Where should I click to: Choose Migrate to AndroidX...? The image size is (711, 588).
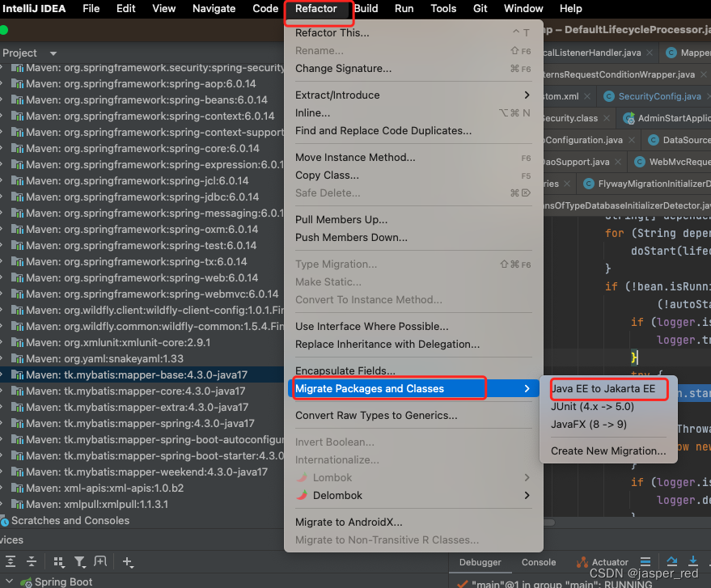click(x=413, y=522)
